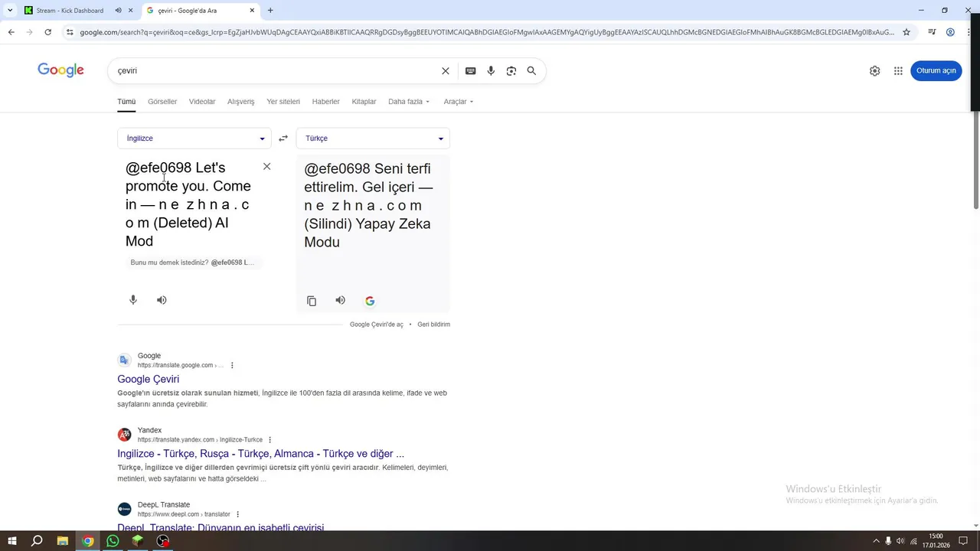
Task: Switch to the Videolar tab
Action: point(202,102)
